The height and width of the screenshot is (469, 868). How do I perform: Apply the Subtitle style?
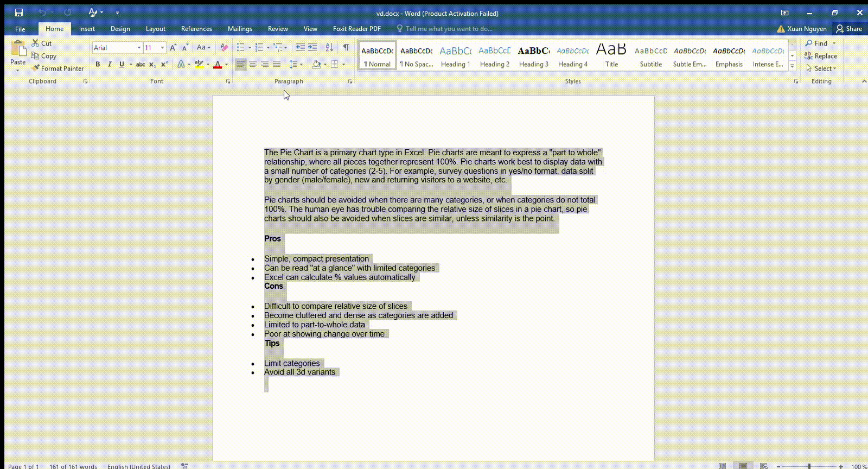click(x=650, y=56)
